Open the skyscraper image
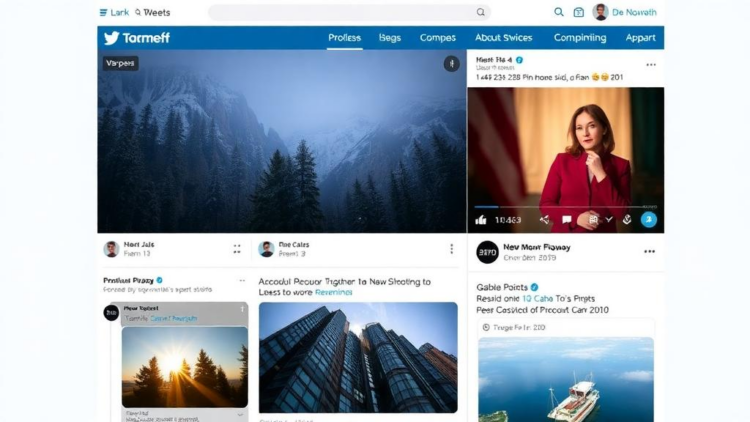The height and width of the screenshot is (422, 750). click(358, 357)
